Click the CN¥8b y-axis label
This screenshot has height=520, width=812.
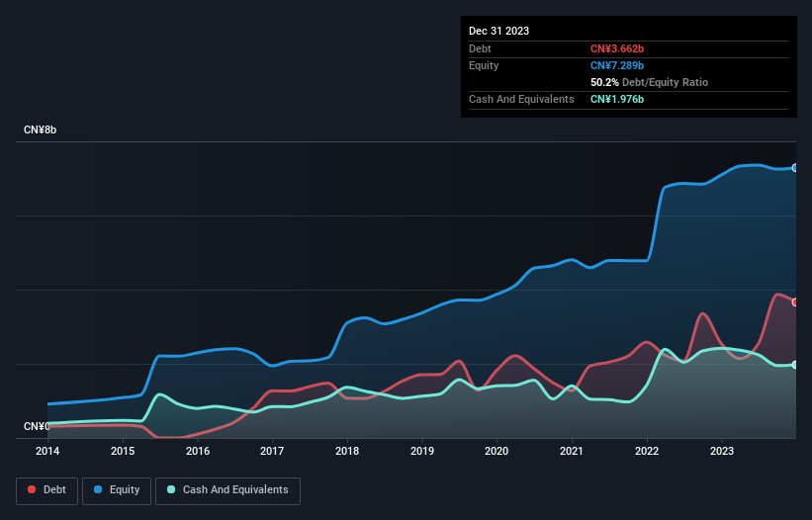(40, 130)
